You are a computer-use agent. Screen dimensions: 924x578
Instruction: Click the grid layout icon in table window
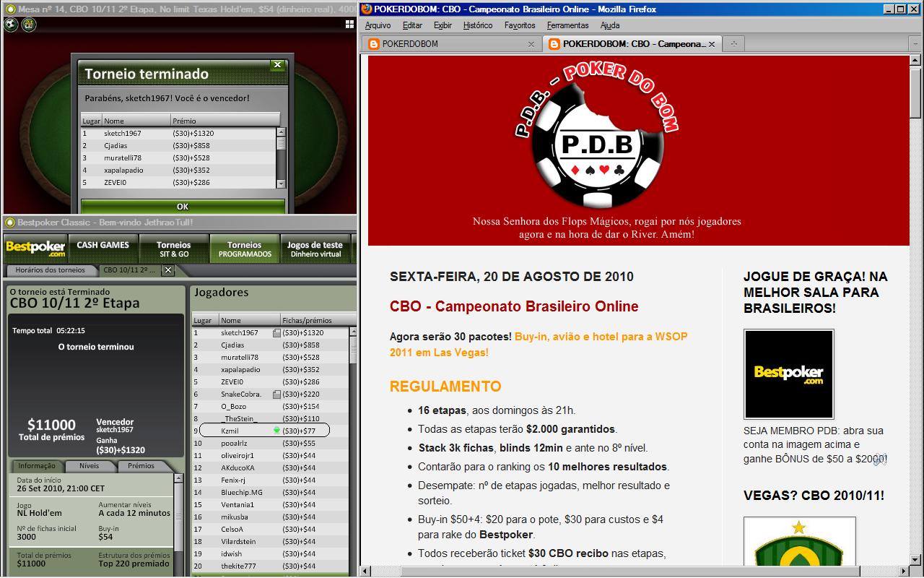coord(350,25)
